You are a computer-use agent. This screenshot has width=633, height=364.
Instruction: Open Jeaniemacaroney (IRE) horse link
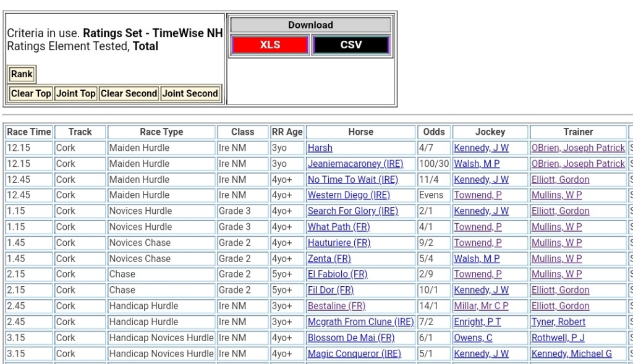click(x=355, y=164)
